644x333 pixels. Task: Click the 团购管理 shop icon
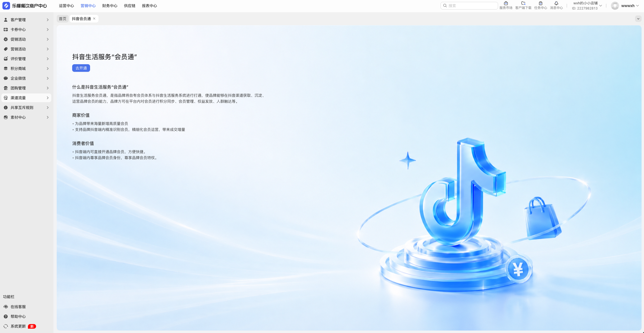tap(6, 88)
